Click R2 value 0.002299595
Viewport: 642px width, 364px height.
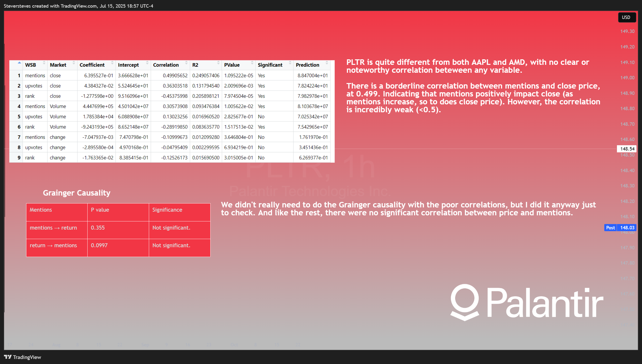206,148
